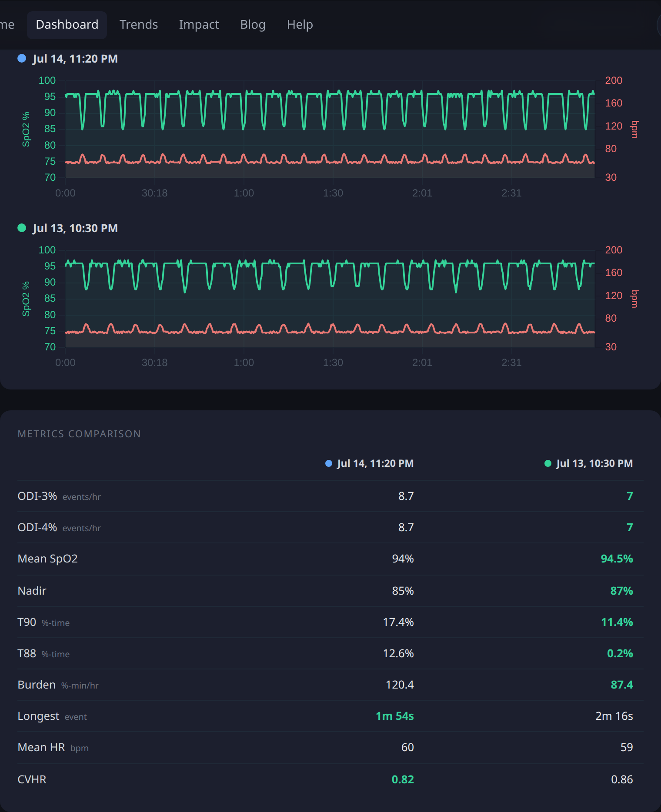
Task: Click the T90 row label
Action: point(27,622)
